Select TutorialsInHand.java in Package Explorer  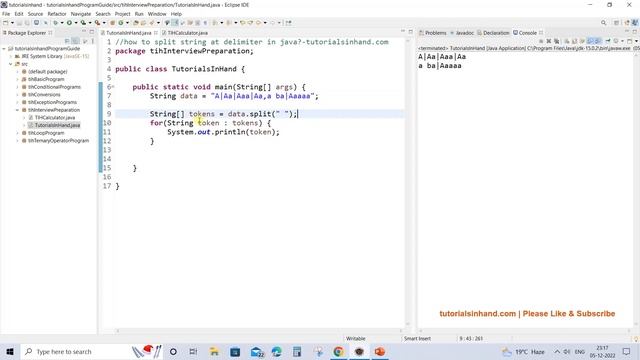click(x=57, y=125)
